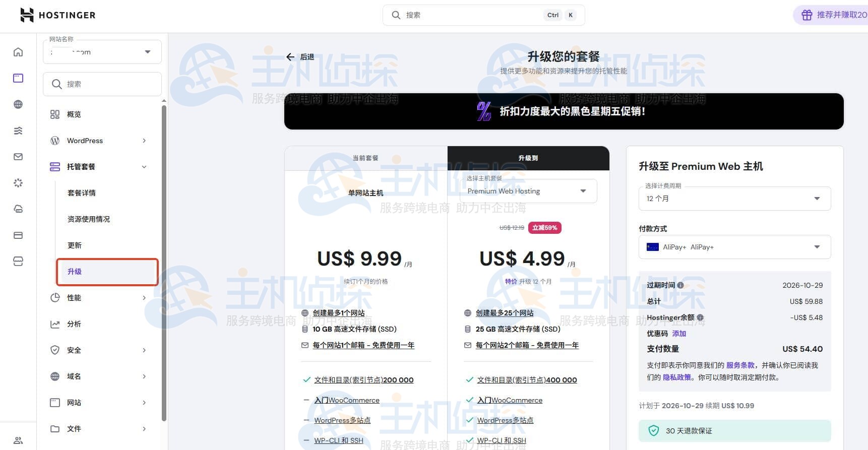Click the gift icon for referral
The width and height of the screenshot is (868, 450).
point(807,15)
